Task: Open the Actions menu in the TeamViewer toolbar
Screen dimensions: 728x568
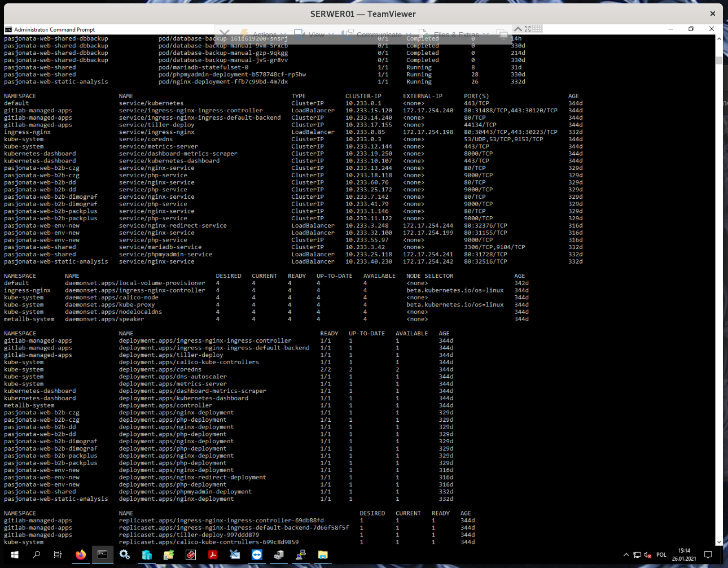Action: (264, 34)
